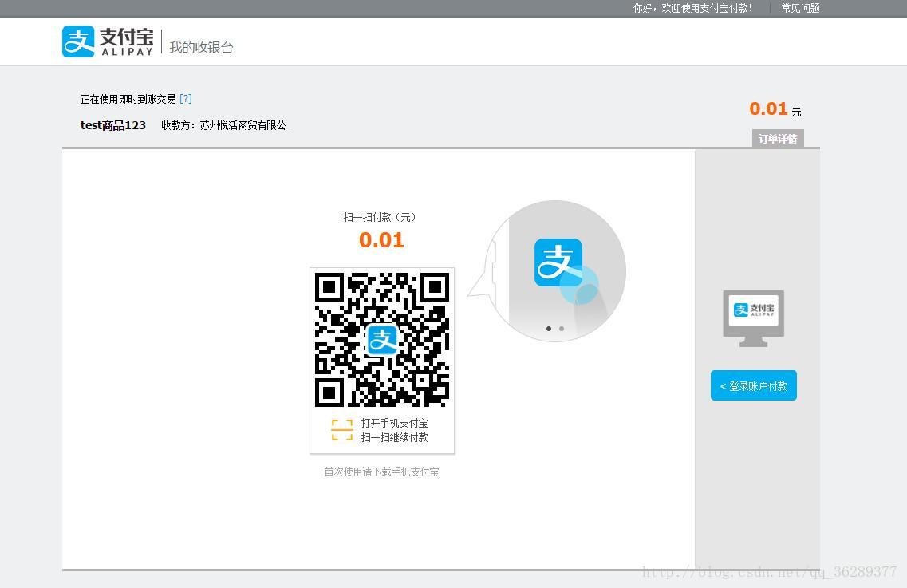
Task: Click the 扫一扫付款（元） label
Action: 380,217
